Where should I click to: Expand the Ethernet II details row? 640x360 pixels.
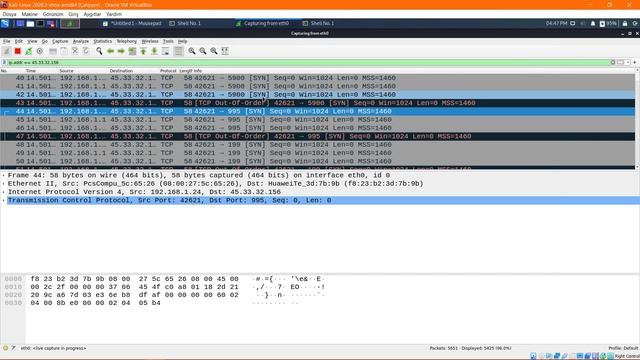pyautogui.click(x=4, y=184)
